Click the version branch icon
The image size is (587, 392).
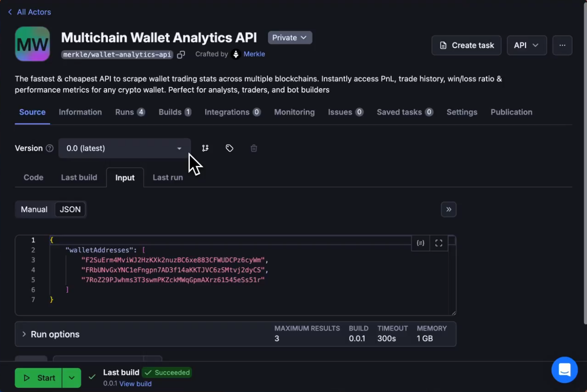click(205, 148)
